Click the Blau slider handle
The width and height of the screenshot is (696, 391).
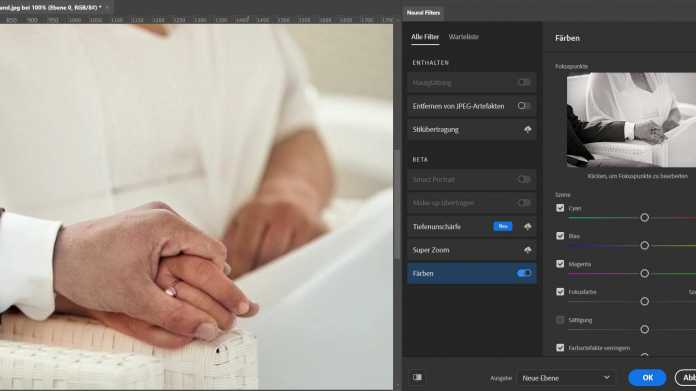click(645, 245)
